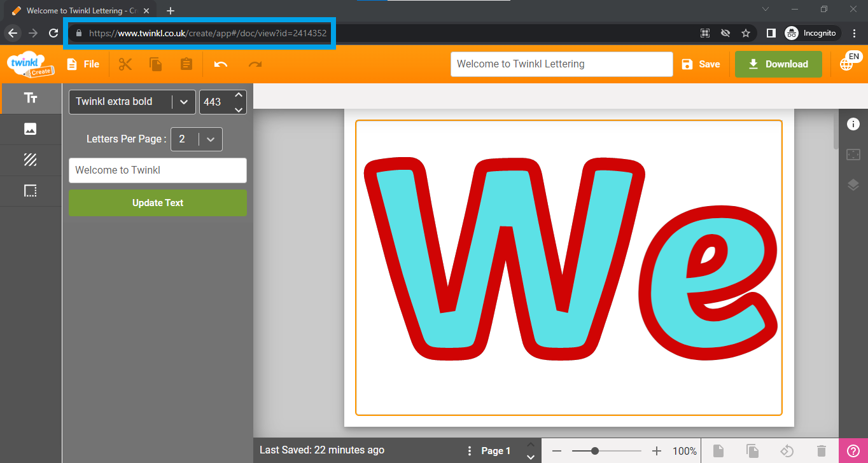Open the border settings panel icon
The height and width of the screenshot is (463, 868).
(31, 191)
